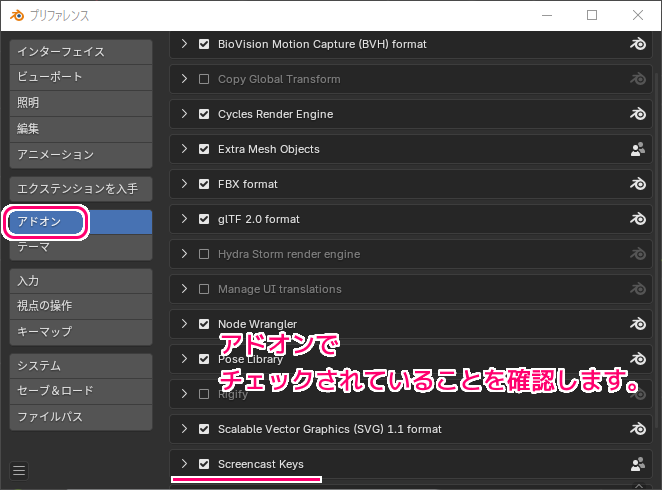Click Blender icon on Scalable Vector Graphics row
662x490 pixels.
[x=638, y=429]
